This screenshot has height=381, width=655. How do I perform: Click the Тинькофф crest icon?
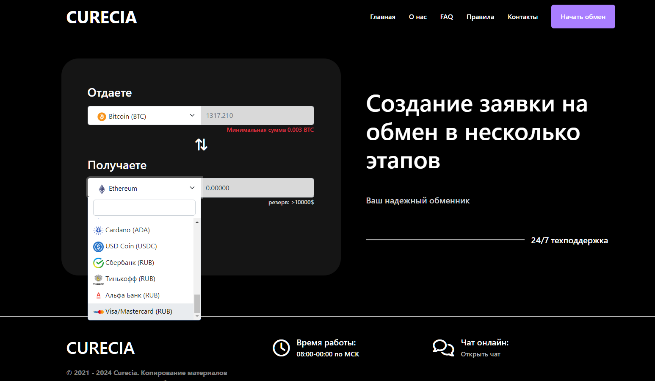point(98,279)
